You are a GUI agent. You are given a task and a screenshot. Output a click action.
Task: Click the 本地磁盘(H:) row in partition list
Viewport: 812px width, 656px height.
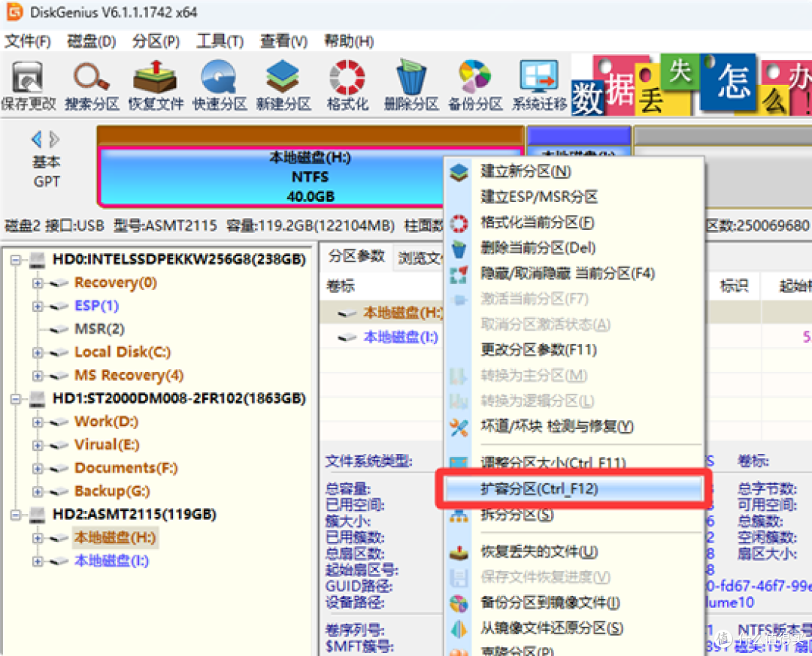(x=403, y=313)
